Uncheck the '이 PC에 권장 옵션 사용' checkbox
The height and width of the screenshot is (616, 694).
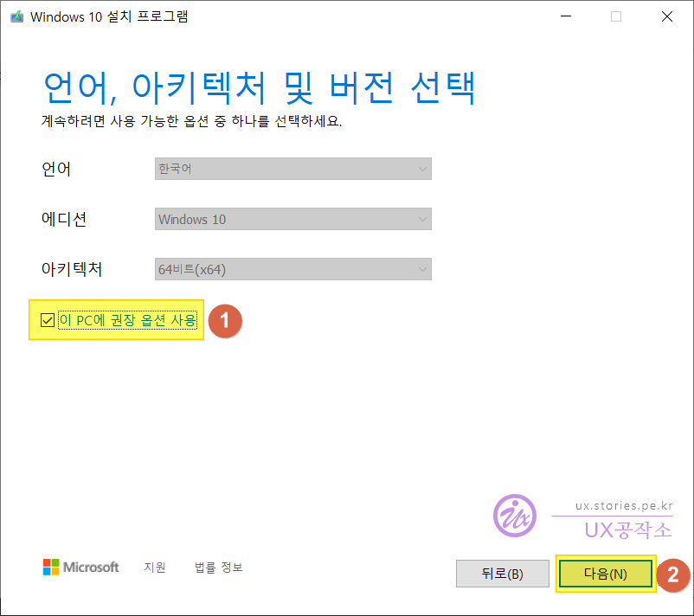(48, 321)
